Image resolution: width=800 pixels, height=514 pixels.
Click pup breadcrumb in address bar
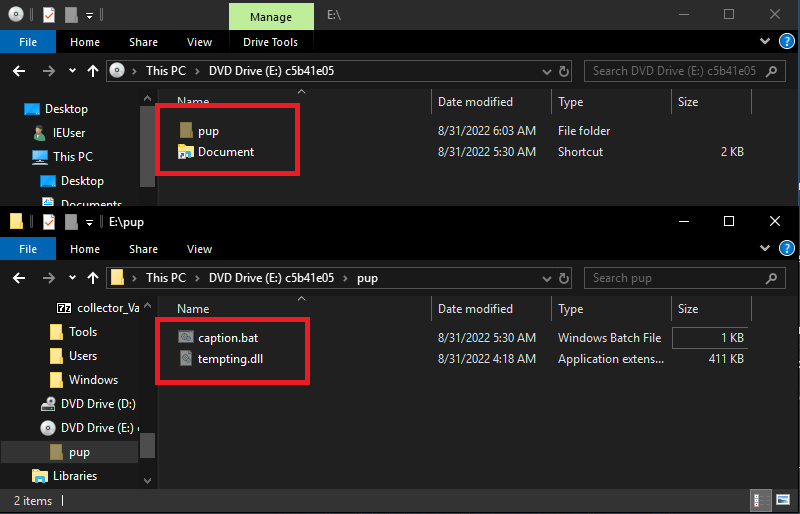pyautogui.click(x=367, y=278)
